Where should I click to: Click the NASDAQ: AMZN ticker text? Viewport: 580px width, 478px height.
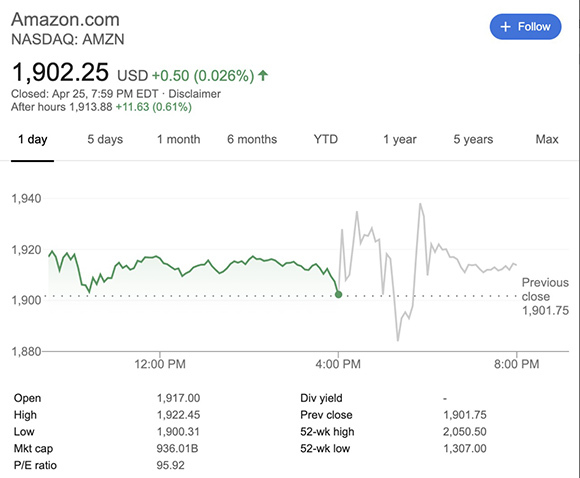[x=68, y=39]
